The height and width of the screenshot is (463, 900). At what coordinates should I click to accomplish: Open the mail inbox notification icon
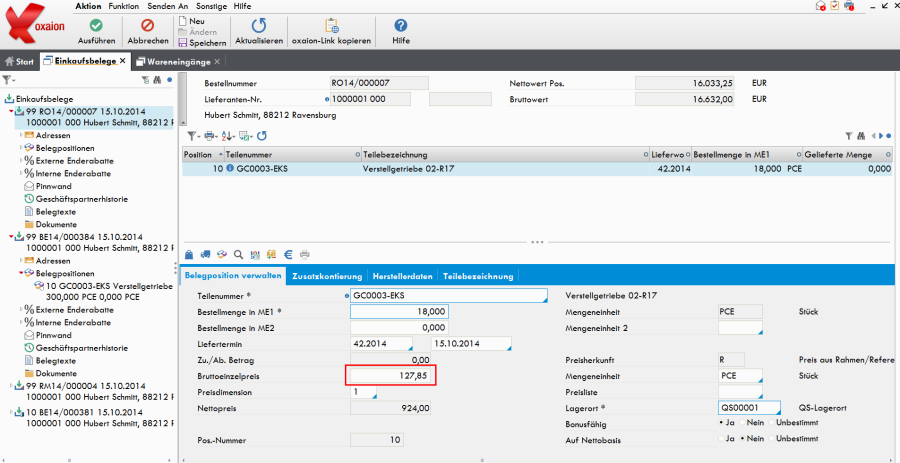(x=820, y=6)
